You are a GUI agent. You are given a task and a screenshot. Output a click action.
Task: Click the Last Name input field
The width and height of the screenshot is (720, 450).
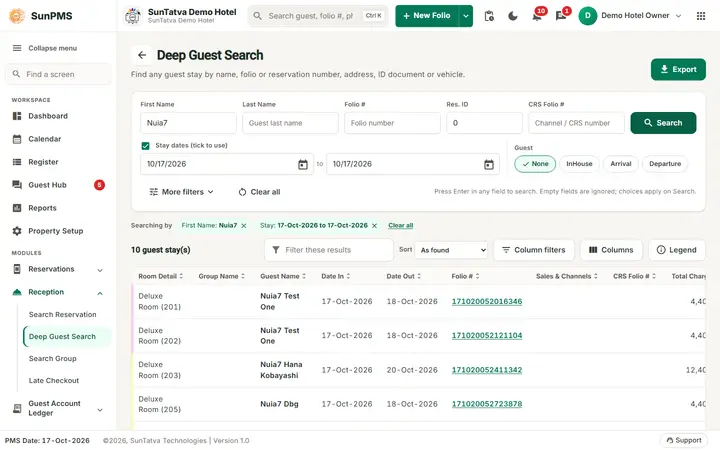click(290, 123)
